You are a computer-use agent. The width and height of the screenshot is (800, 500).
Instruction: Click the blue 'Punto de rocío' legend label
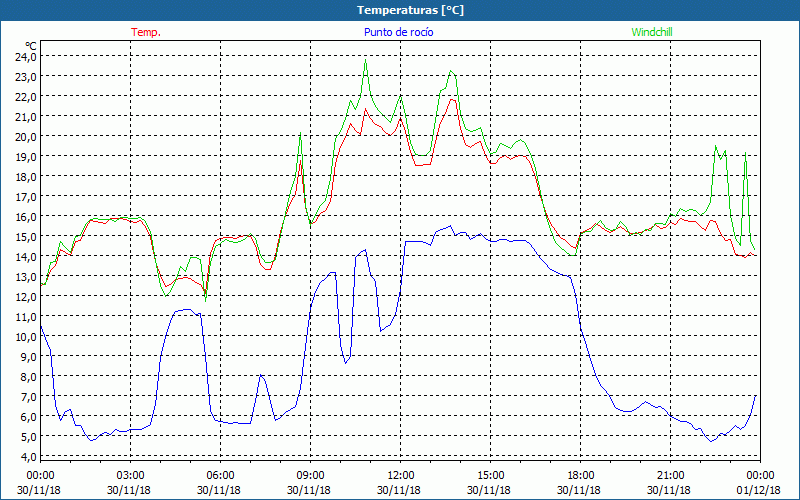(398, 32)
